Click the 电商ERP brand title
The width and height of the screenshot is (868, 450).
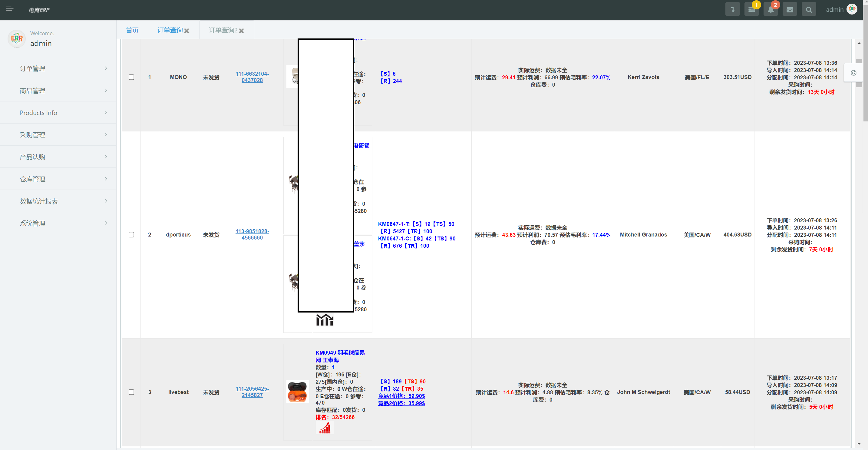(x=39, y=10)
